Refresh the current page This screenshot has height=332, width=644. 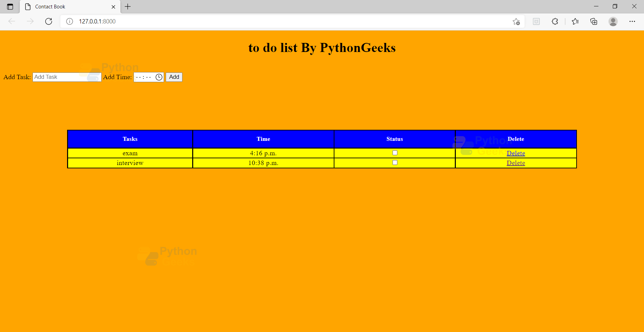point(49,21)
